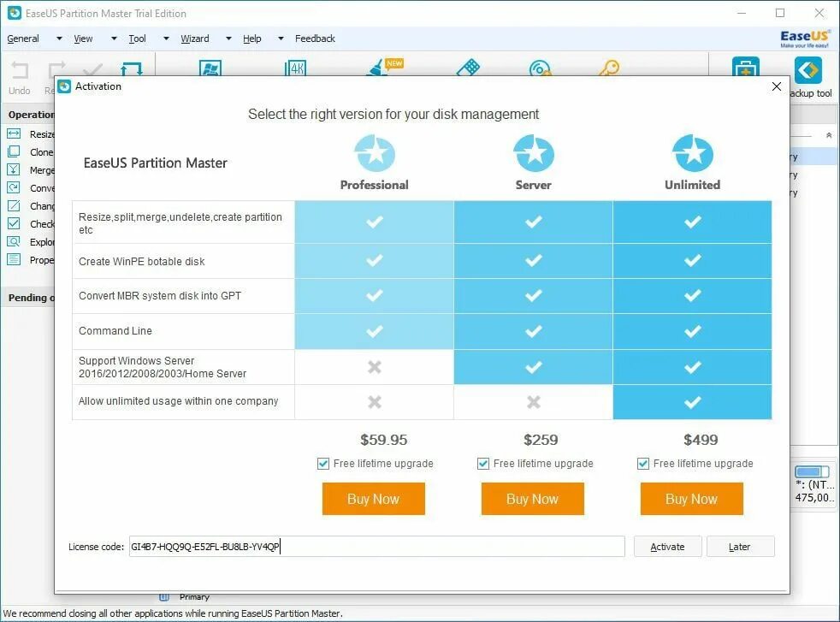
Task: Click into the License code field
Action: (376, 547)
